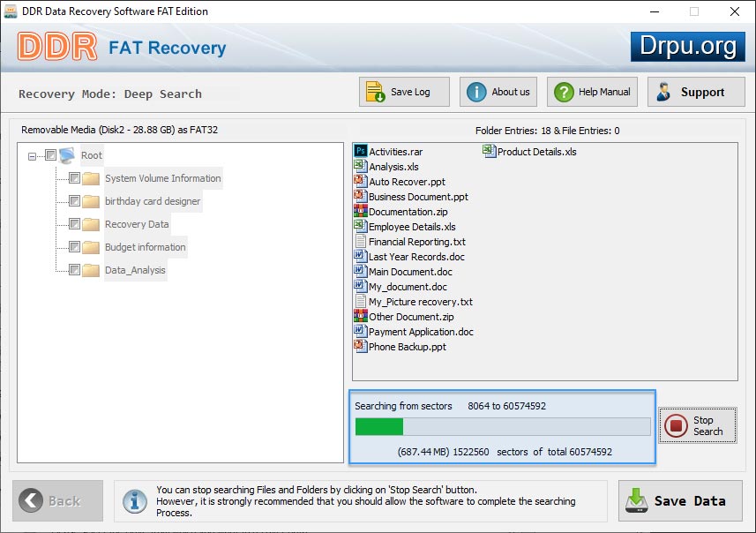Select birthday card designer tree label

click(153, 201)
